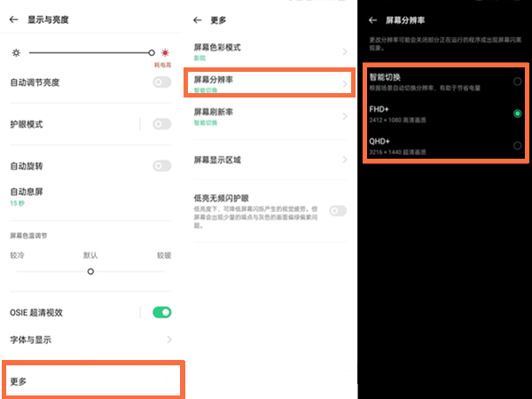Choose QHD+ resolution radio button
The height and width of the screenshot is (399, 532).
(517, 145)
